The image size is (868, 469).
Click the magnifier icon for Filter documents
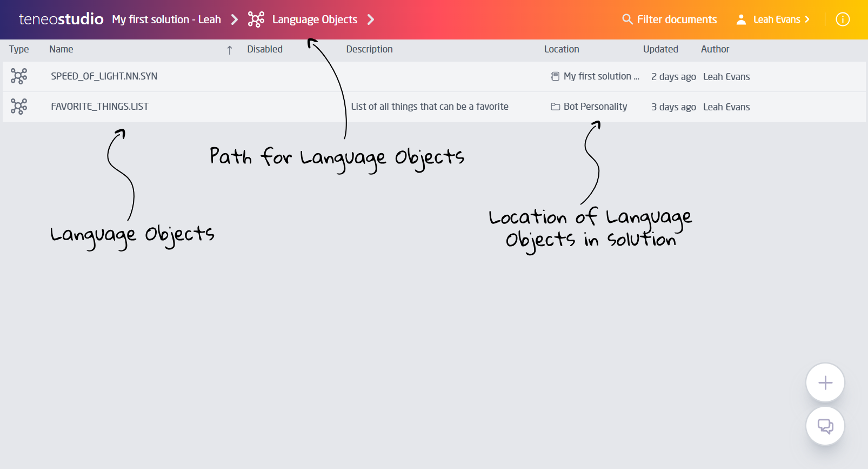627,19
